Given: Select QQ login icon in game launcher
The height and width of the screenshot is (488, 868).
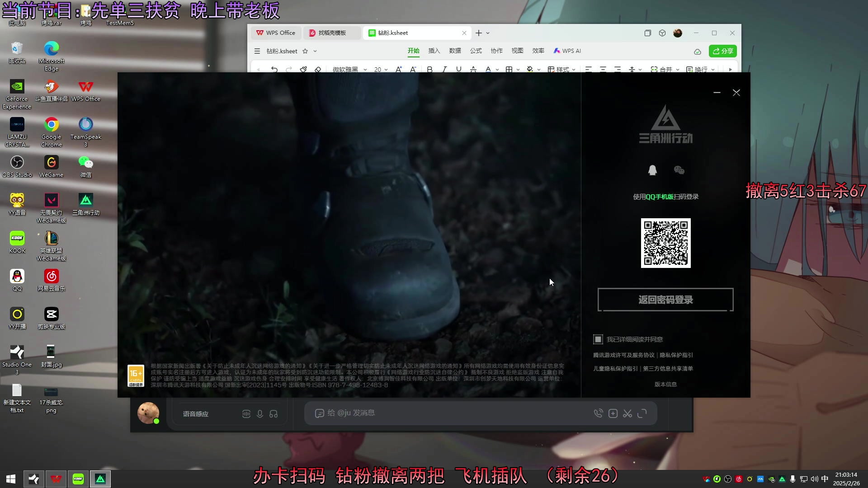Looking at the screenshot, I should click(652, 170).
